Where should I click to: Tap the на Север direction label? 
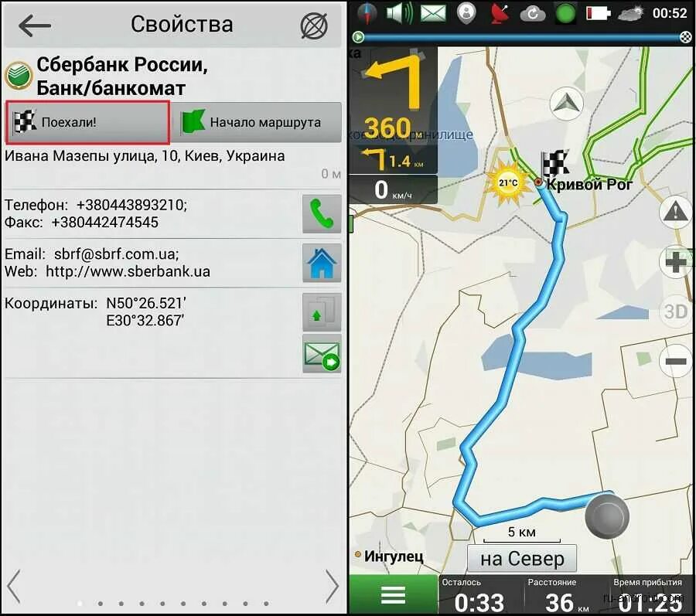coord(522,559)
